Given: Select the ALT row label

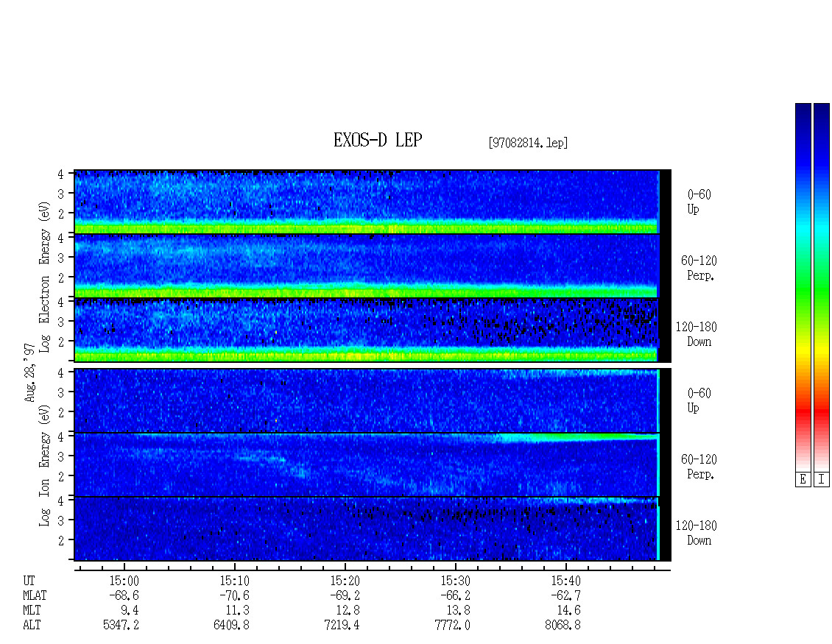Looking at the screenshot, I should pos(32,626).
